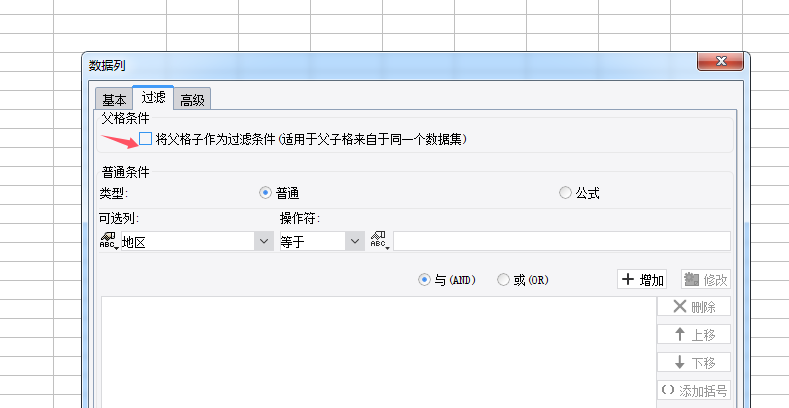Click the filter value input field
The image size is (789, 408).
pyautogui.click(x=562, y=241)
